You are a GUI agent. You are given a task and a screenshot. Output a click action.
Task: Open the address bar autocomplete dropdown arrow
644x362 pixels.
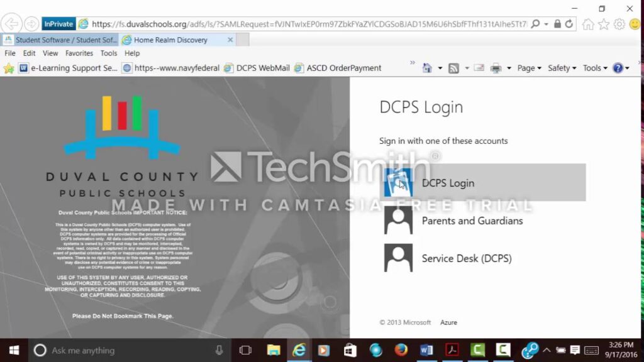coord(547,25)
